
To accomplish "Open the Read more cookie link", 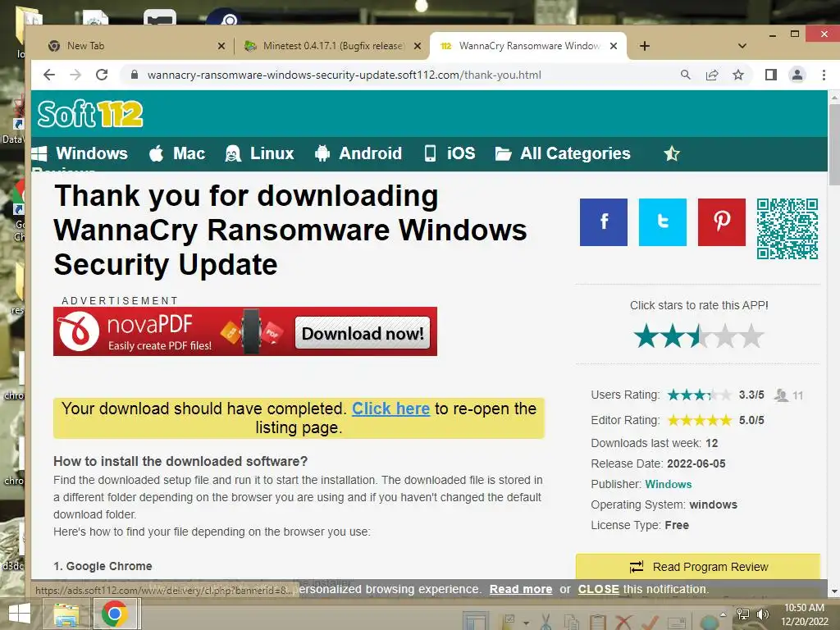I will [521, 589].
